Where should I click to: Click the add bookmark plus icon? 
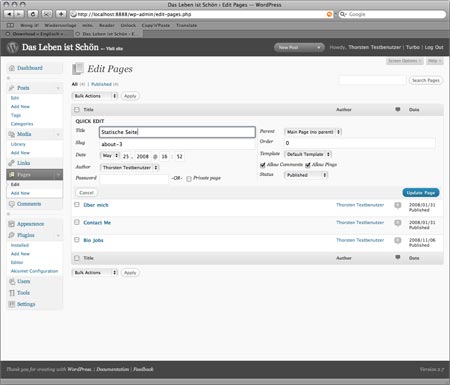[61, 14]
